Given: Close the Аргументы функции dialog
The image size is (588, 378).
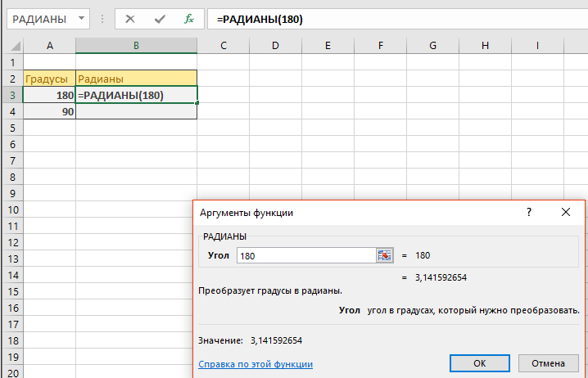Looking at the screenshot, I should [566, 212].
